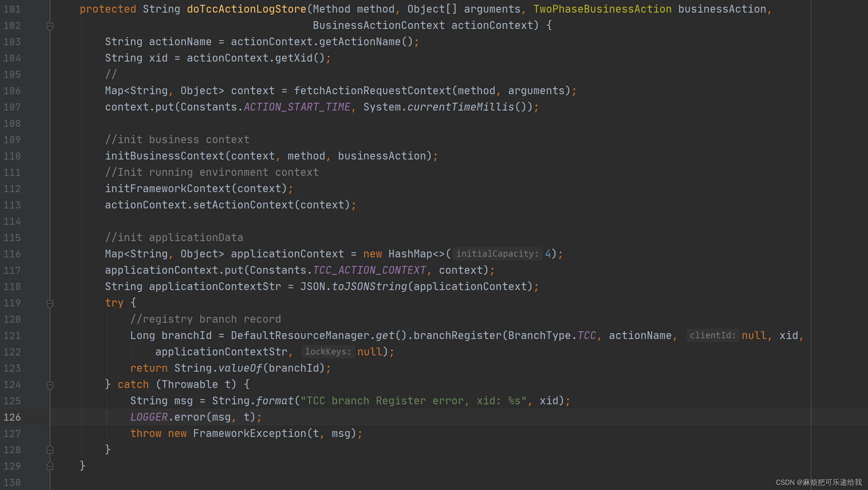Click clientId parameter hint
This screenshot has width=868, height=490.
coord(712,336)
